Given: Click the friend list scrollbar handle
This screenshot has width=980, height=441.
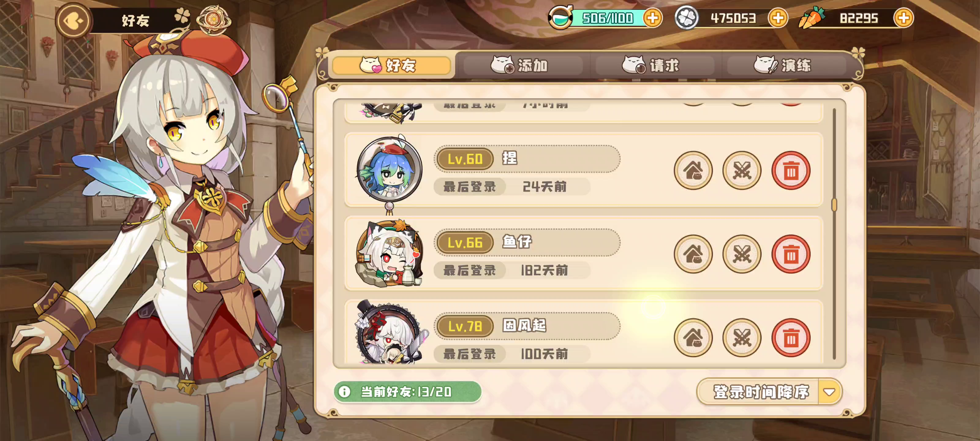Looking at the screenshot, I should click(x=834, y=205).
